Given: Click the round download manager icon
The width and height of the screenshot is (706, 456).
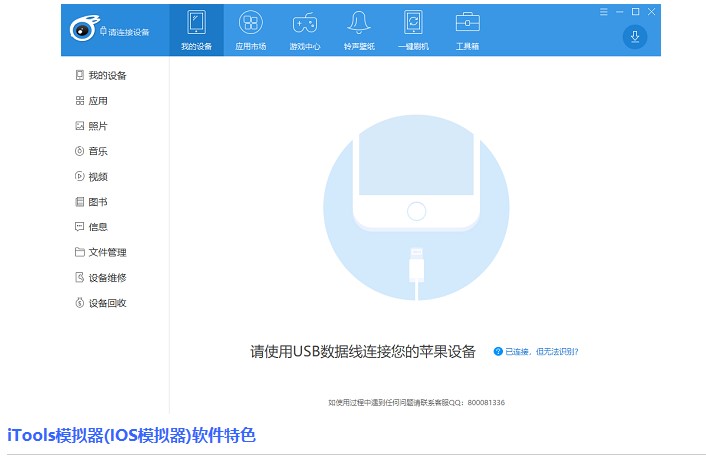Looking at the screenshot, I should click(x=635, y=37).
